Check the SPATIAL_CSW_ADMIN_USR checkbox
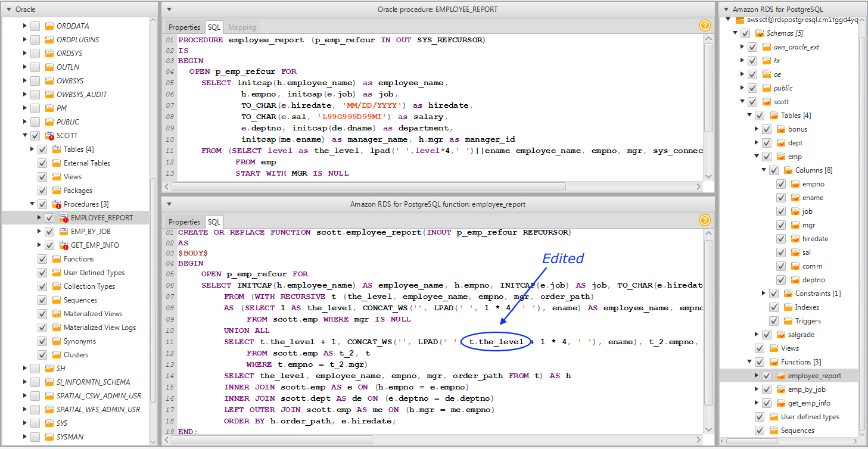 [35, 396]
